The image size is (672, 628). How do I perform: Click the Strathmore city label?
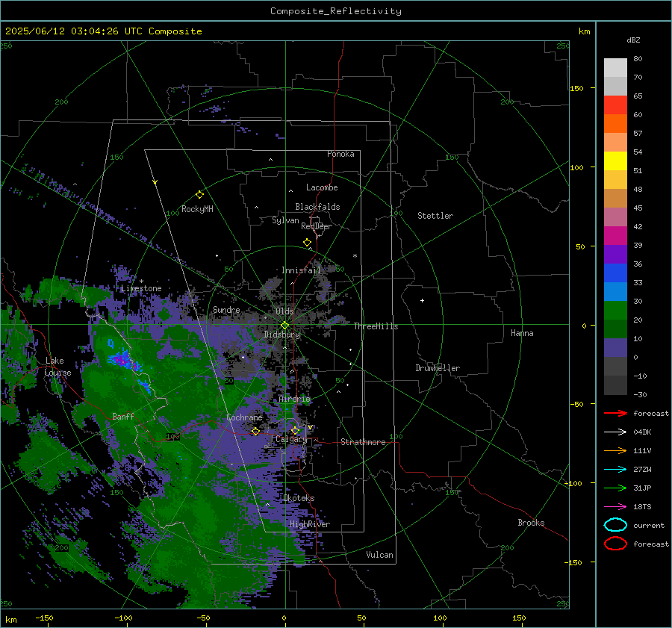pyautogui.click(x=363, y=442)
